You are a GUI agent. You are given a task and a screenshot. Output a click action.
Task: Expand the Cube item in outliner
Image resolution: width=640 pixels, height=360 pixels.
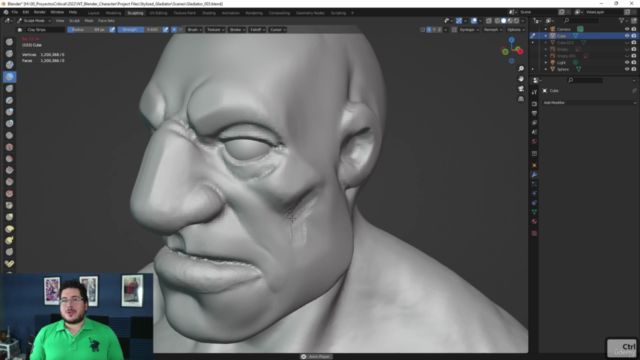point(546,36)
